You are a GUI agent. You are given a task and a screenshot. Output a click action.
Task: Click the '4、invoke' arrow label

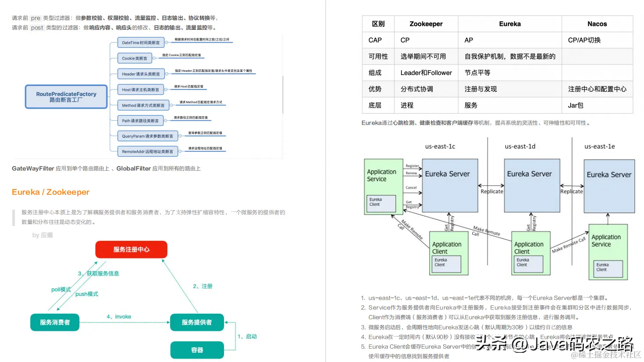[x=119, y=317]
